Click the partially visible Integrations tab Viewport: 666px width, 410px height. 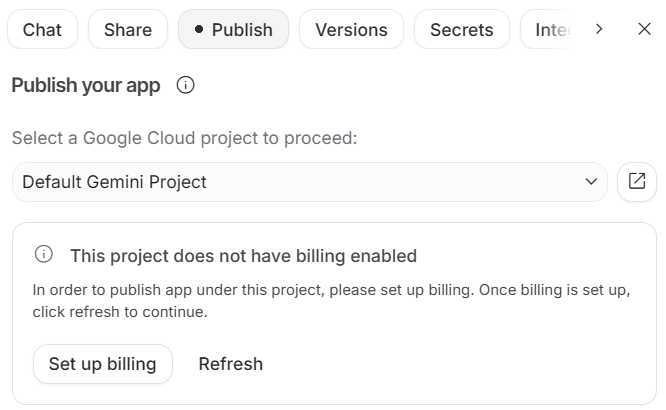coord(550,30)
